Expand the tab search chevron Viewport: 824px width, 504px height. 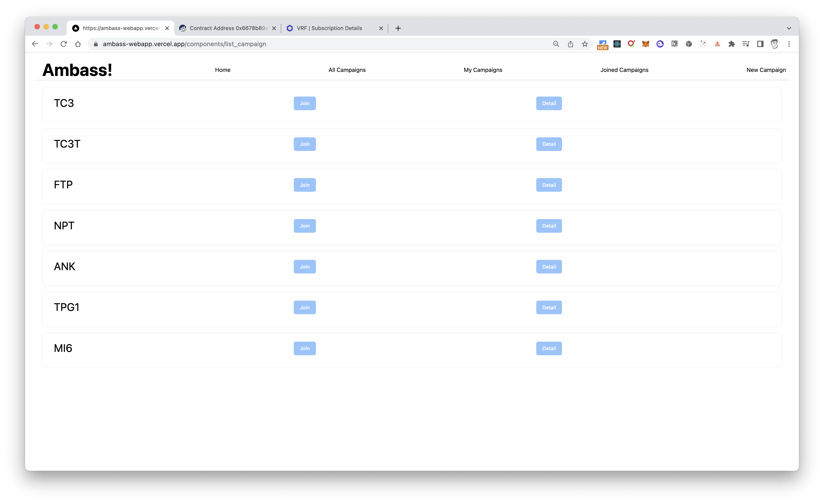tap(789, 28)
